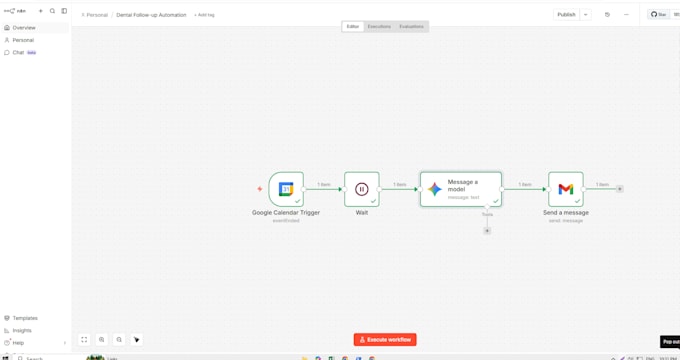The width and height of the screenshot is (680, 360).
Task: Click 1 item label after Wait node
Action: point(399,185)
